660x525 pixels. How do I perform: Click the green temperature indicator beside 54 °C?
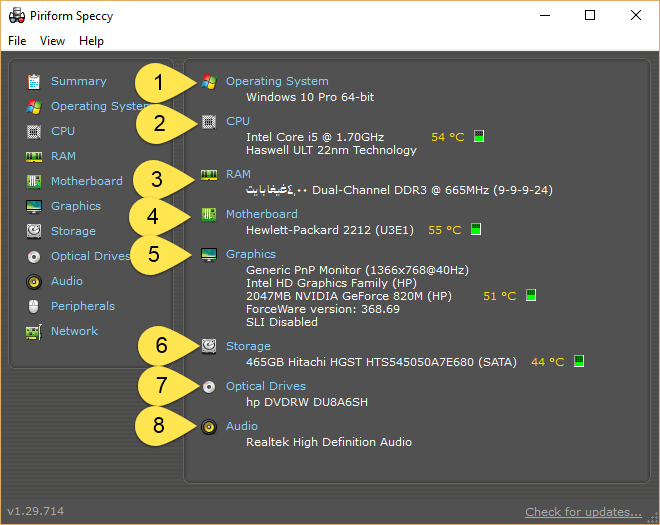(x=479, y=136)
